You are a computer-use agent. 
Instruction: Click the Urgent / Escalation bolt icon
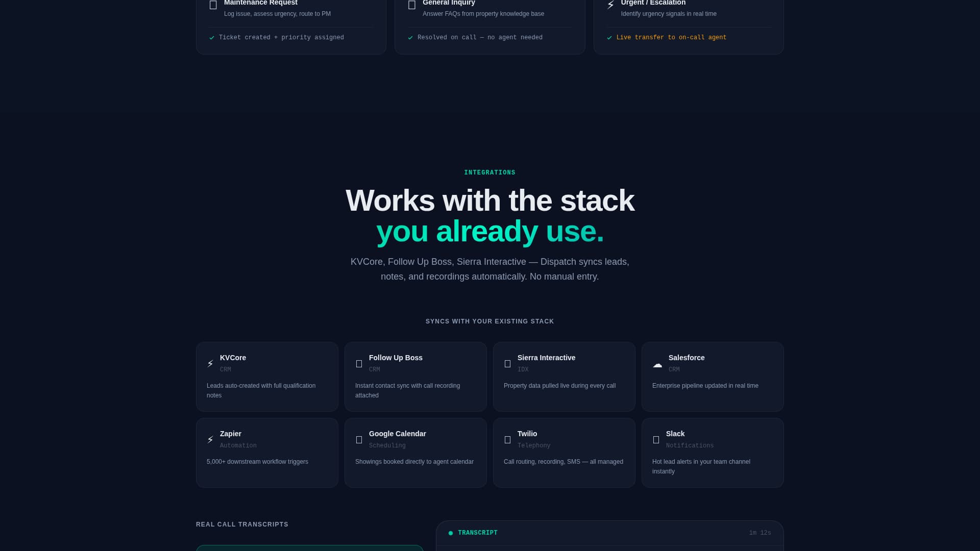[610, 5]
